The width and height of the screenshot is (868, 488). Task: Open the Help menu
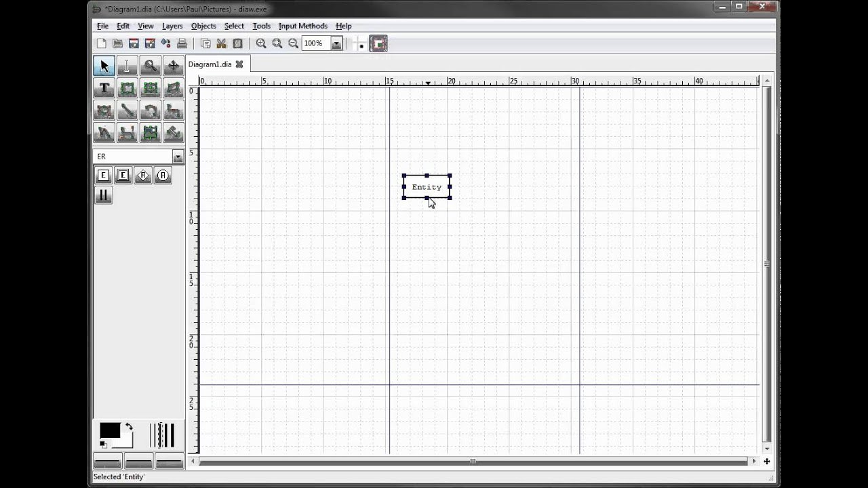[344, 26]
